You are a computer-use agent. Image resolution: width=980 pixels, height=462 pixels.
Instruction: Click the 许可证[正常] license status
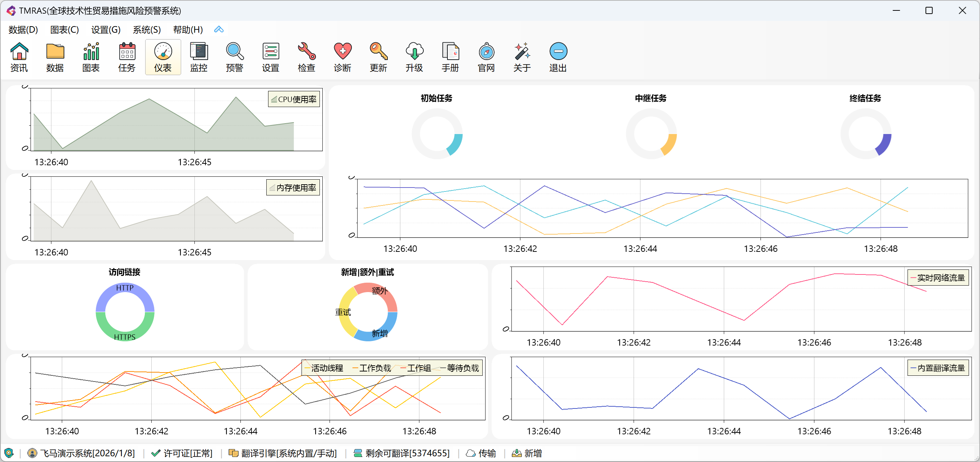[188, 453]
